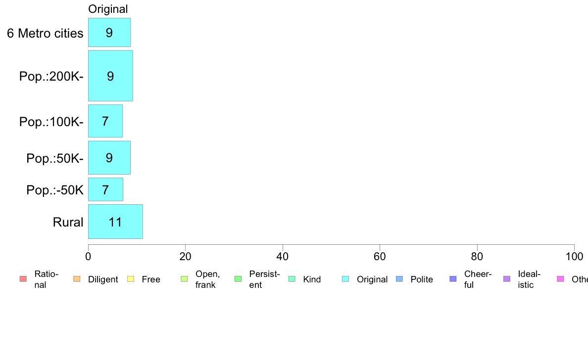Click the Original column heading
This screenshot has width=588, height=364.
coord(108,9)
